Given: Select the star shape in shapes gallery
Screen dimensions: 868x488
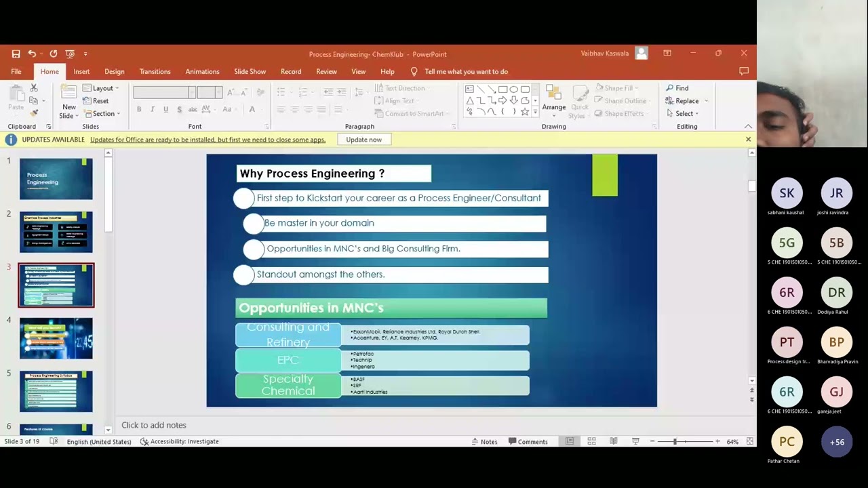Looking at the screenshot, I should (524, 112).
